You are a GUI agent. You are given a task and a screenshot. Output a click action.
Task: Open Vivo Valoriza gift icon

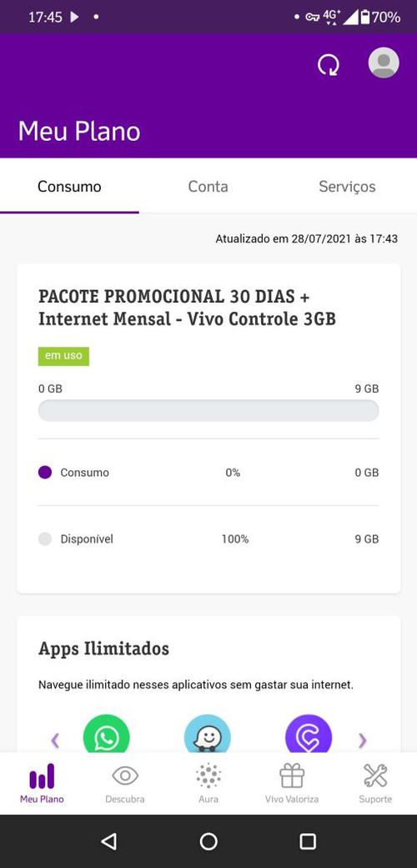tap(292, 775)
